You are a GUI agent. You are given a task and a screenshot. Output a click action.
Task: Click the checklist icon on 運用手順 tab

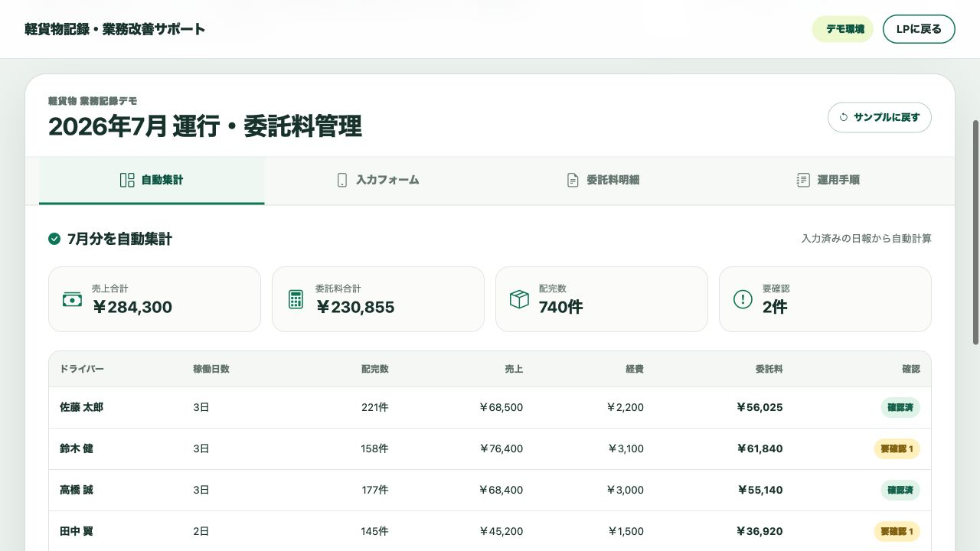tap(803, 180)
